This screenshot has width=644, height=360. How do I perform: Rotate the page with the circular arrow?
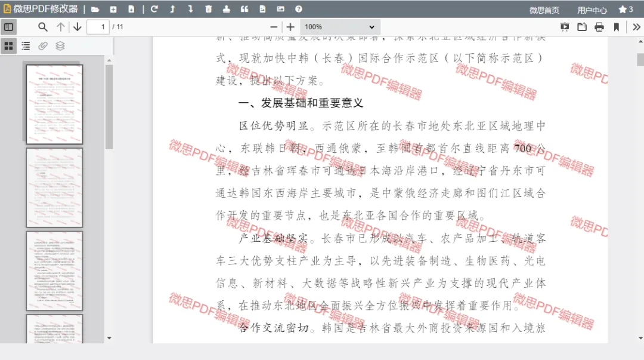pyautogui.click(x=154, y=9)
